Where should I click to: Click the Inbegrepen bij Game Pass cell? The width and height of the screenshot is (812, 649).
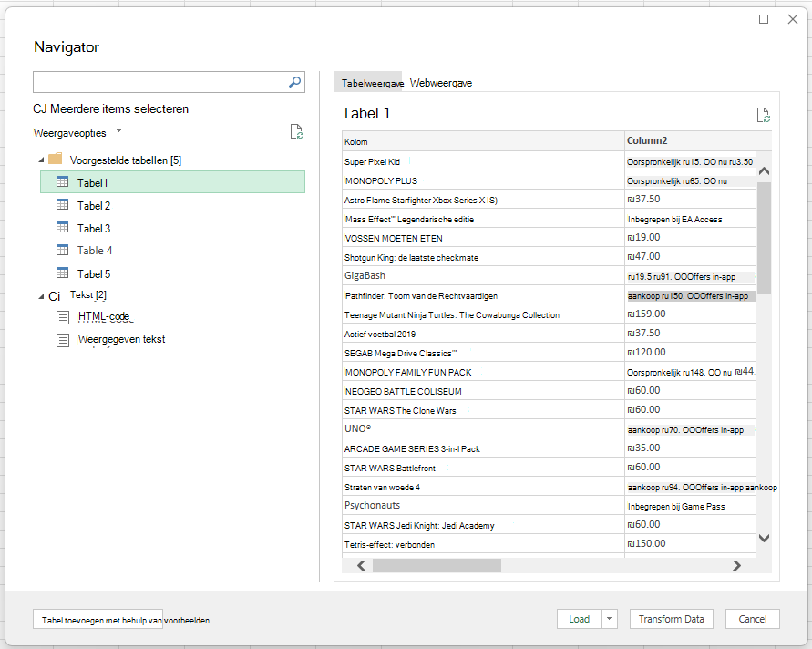(691, 506)
